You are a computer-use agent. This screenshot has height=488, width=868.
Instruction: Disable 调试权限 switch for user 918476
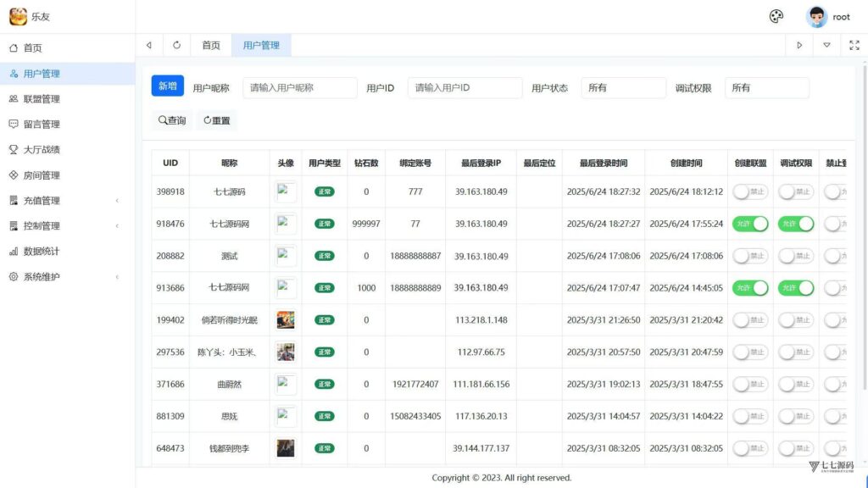click(x=795, y=224)
